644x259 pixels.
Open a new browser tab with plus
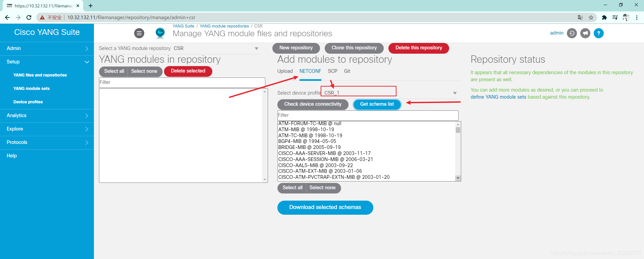(x=91, y=6)
